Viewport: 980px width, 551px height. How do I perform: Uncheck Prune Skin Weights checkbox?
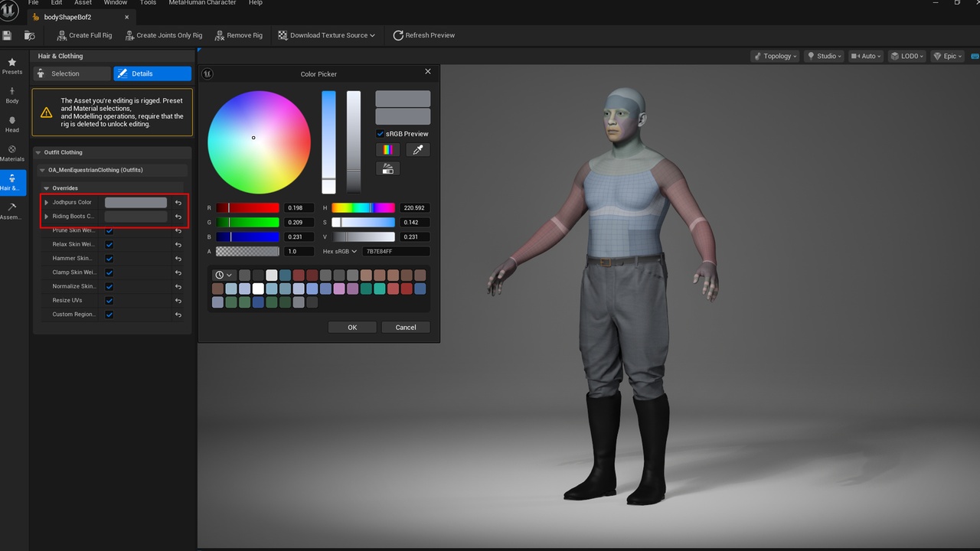pos(109,230)
